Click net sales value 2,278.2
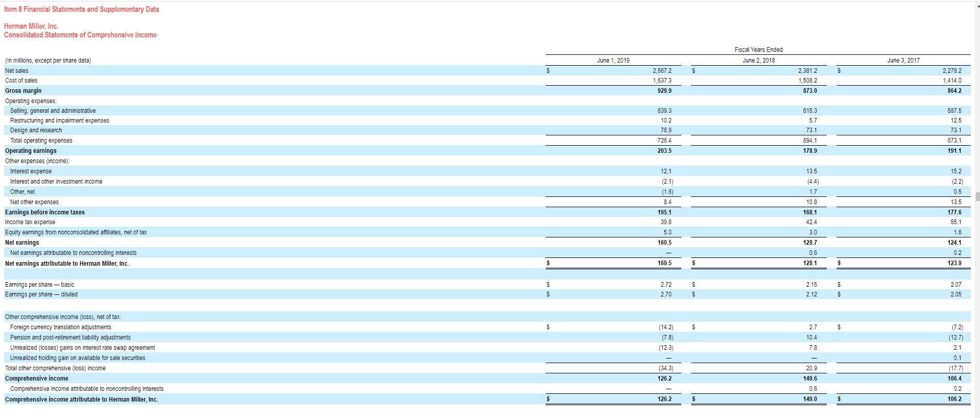 point(952,71)
